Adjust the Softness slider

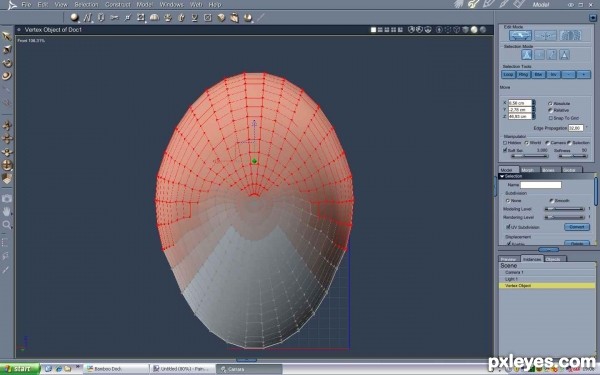[572, 156]
